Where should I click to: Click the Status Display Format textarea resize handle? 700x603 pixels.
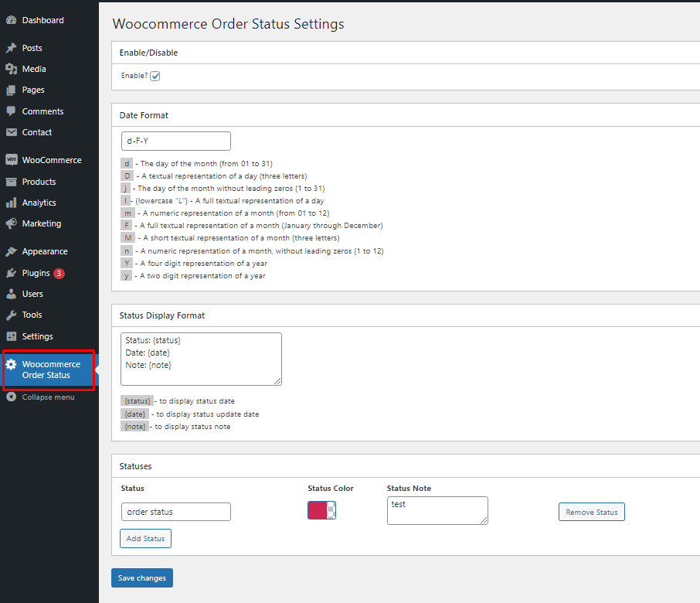tap(277, 381)
